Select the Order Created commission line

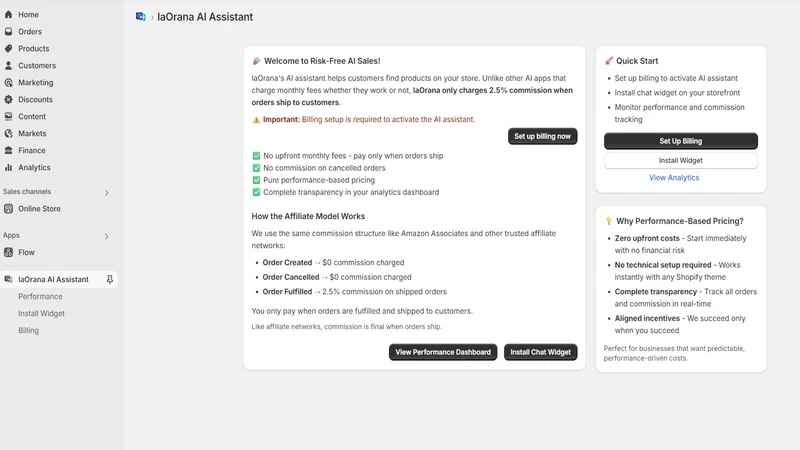tap(333, 262)
